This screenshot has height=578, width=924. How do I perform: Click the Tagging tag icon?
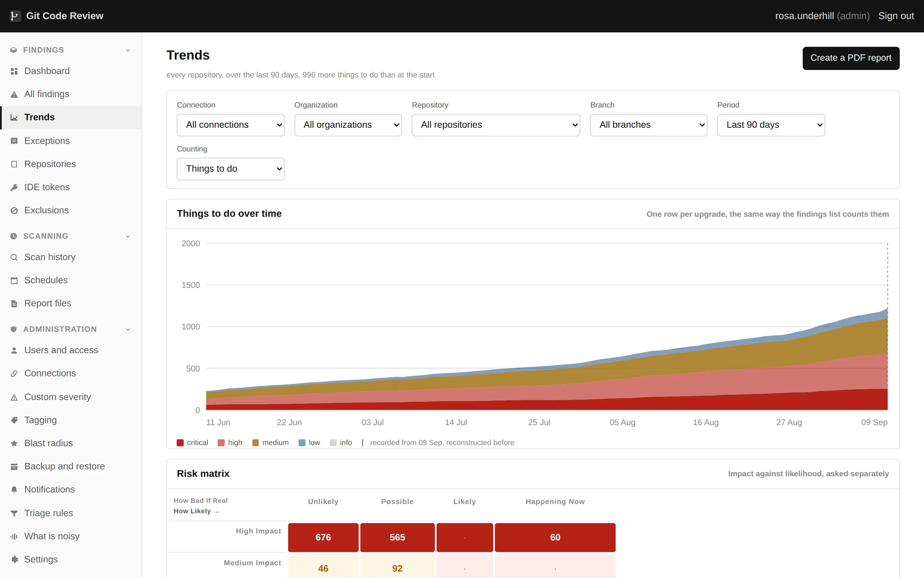[x=14, y=420]
